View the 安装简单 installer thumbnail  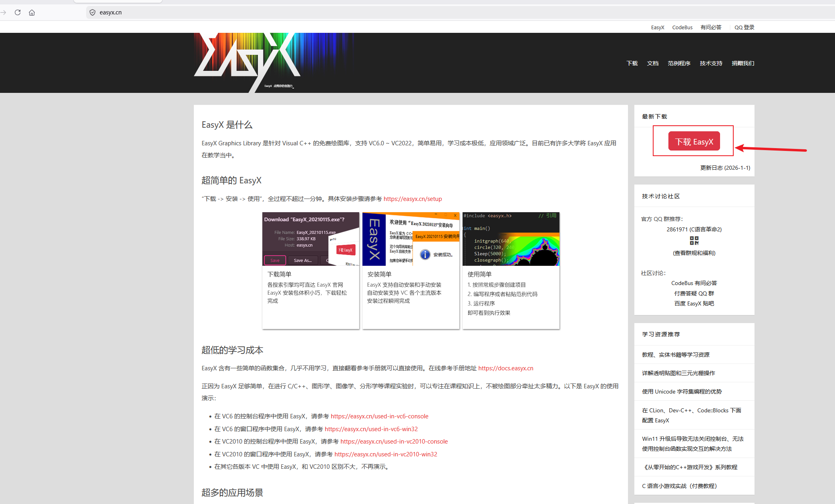411,239
